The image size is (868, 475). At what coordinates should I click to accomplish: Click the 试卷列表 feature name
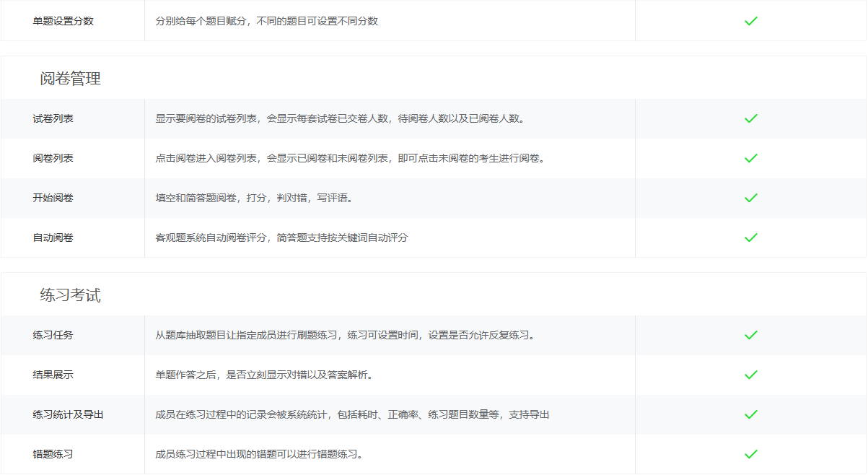[53, 118]
